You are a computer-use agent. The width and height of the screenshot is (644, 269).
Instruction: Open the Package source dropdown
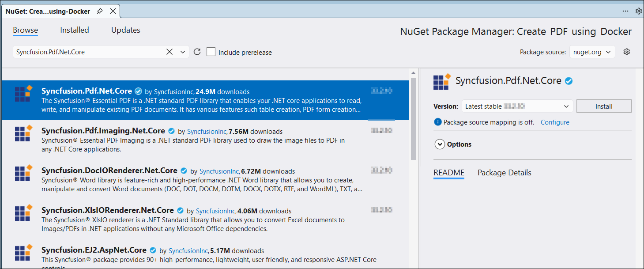[592, 52]
